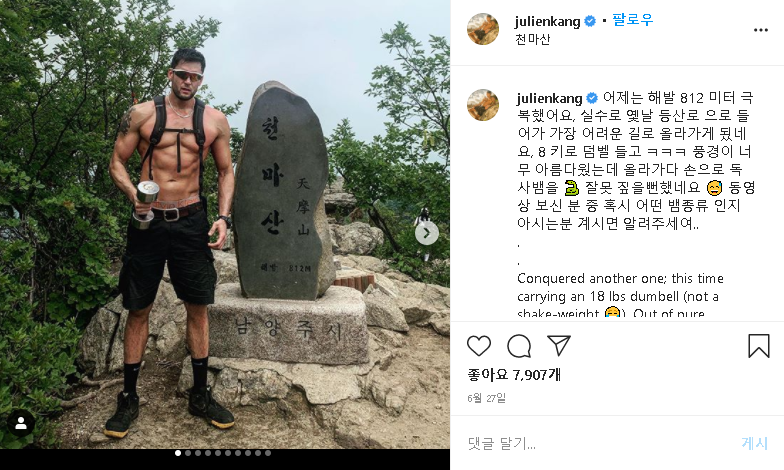Open comments via speech bubble icon
The height and width of the screenshot is (470, 784).
[519, 346]
